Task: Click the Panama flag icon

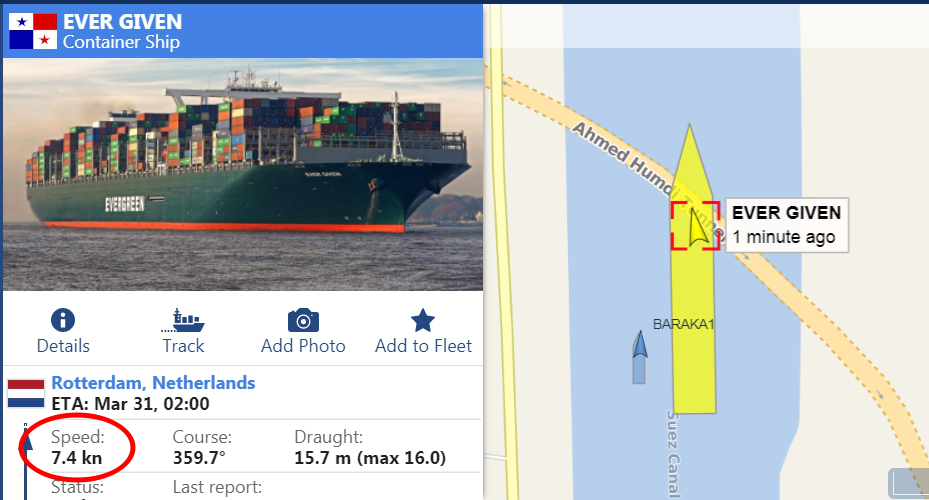Action: (x=33, y=31)
